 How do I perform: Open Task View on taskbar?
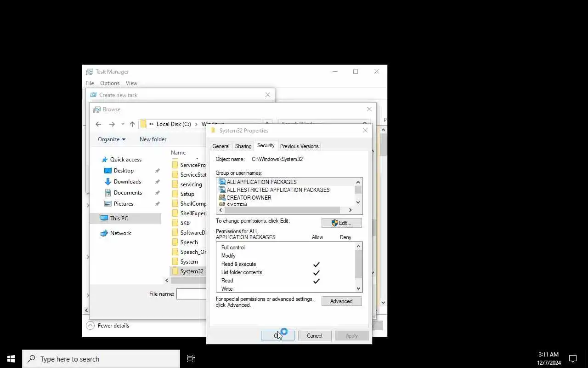point(191,359)
